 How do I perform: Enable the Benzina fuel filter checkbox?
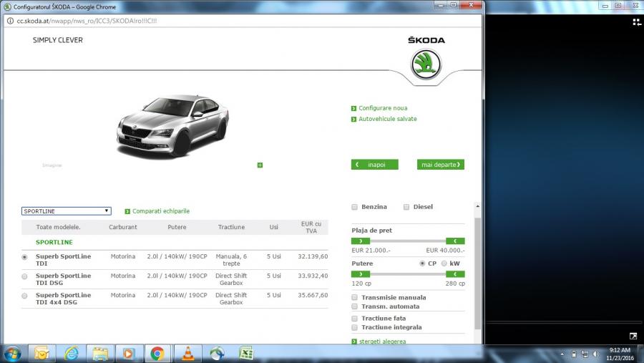pos(355,207)
